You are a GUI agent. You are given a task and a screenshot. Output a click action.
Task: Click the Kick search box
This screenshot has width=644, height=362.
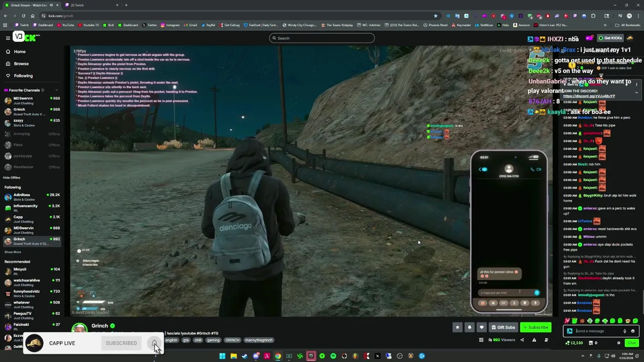pyautogui.click(x=322, y=38)
